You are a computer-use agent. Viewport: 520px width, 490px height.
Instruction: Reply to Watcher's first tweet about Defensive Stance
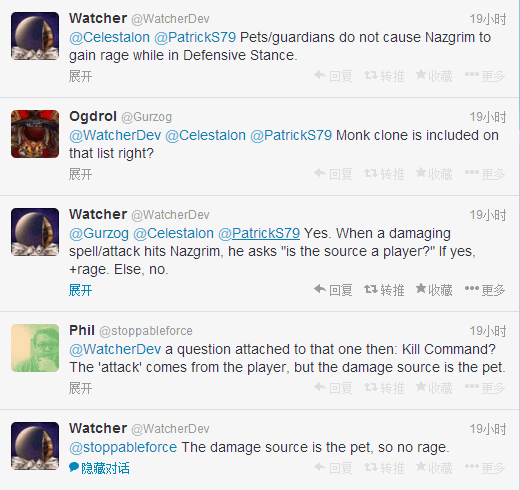tap(333, 76)
